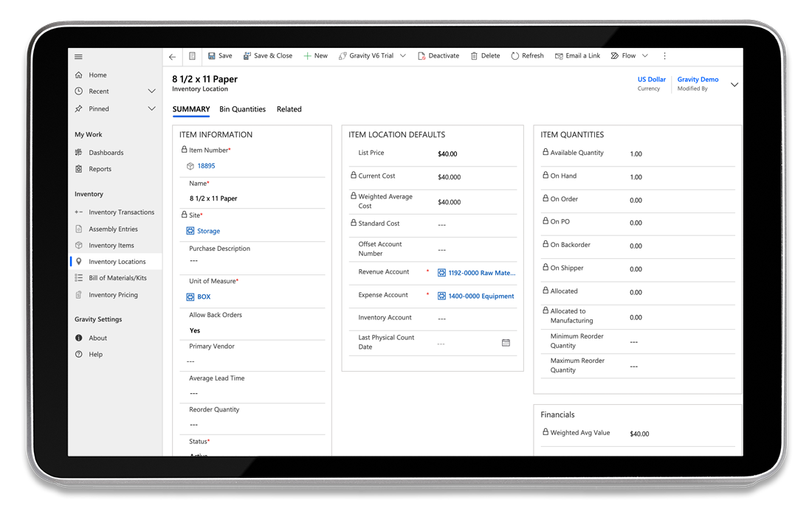Expand the Flow dropdown chevron
812x531 pixels.
(x=645, y=56)
